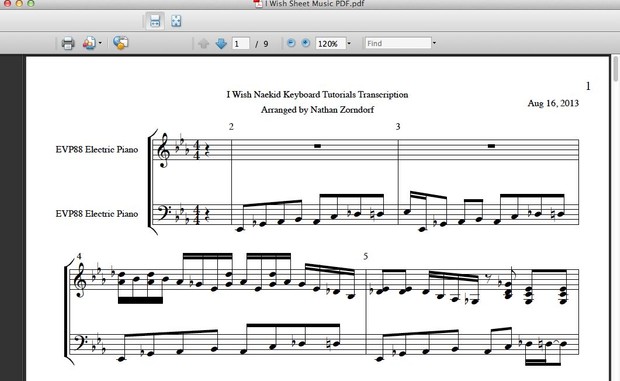Toggle the fit width scrolling mode icon
The height and width of the screenshot is (381, 620).
tap(155, 21)
